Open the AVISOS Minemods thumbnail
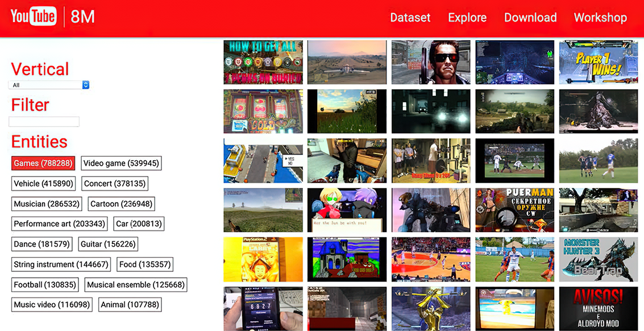644x331 pixels. pyautogui.click(x=599, y=308)
